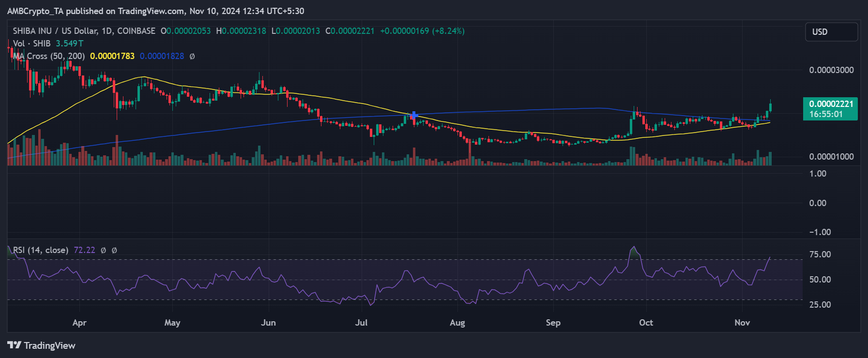868x358 pixels.
Task: Click the high price value 0.00002318
Action: coord(244,31)
